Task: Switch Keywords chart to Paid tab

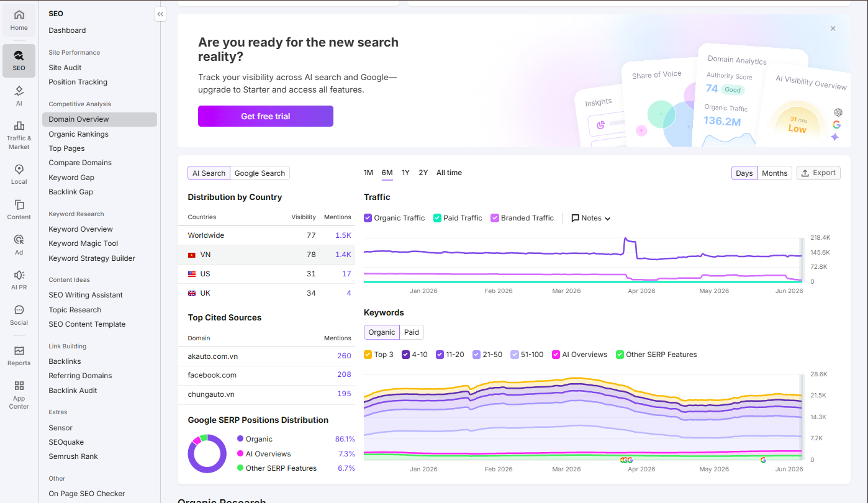Action: [x=412, y=332]
